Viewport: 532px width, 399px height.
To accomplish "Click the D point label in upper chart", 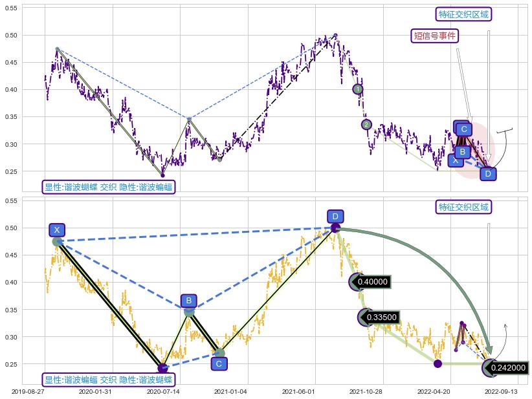I will (489, 174).
